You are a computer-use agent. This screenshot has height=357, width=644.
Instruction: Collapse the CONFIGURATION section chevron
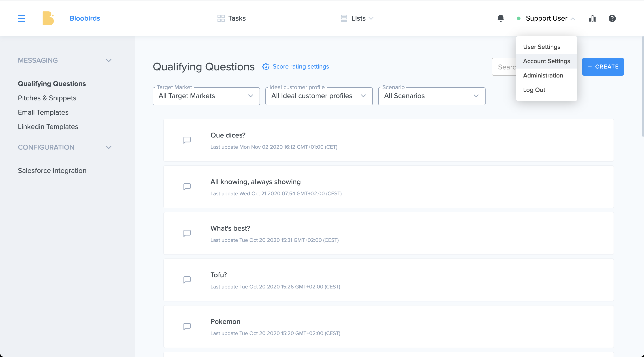point(109,147)
